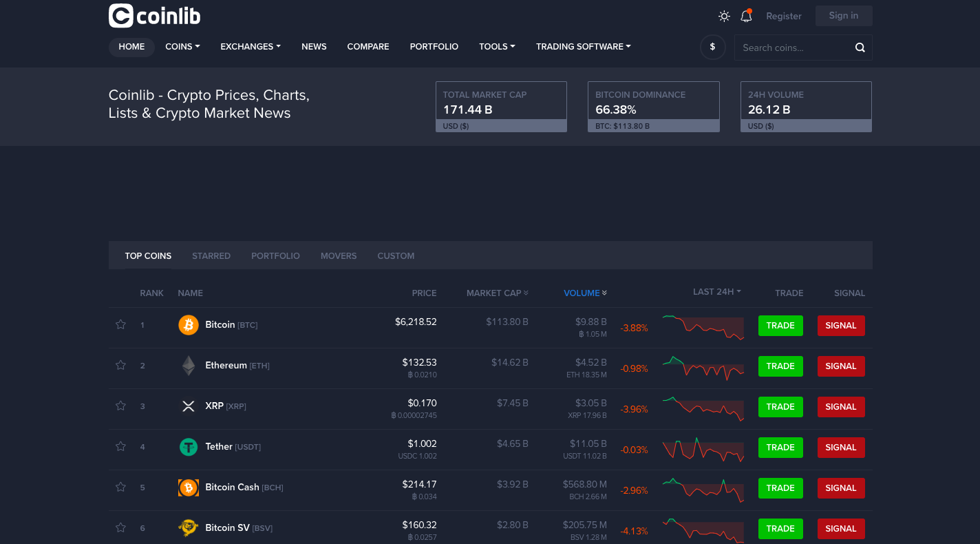Click Signal button for Bitcoin SV
This screenshot has width=980, height=544.
coord(841,529)
